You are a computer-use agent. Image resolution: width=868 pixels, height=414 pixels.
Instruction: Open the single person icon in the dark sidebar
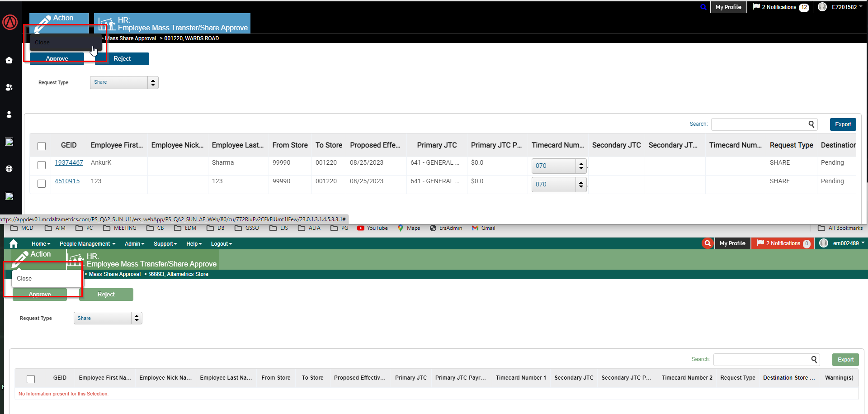(9, 114)
